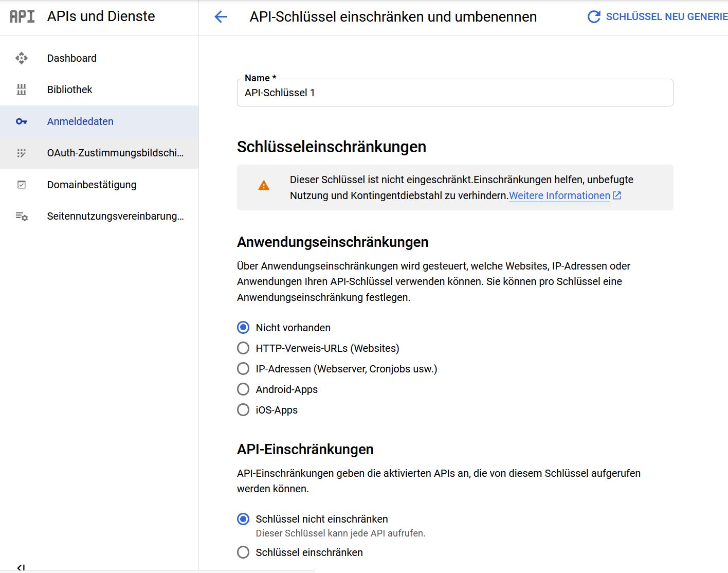The image size is (728, 573).
Task: Select the iOS-Apps radio button
Action: 243,410
